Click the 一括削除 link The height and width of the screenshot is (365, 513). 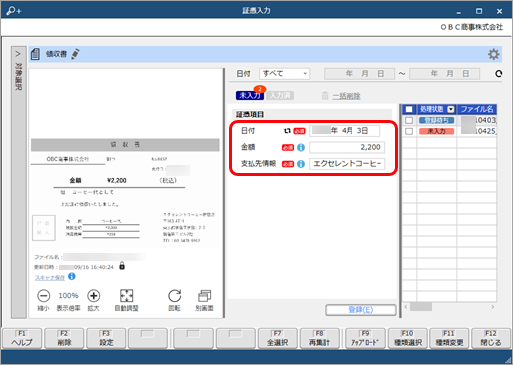pos(346,96)
